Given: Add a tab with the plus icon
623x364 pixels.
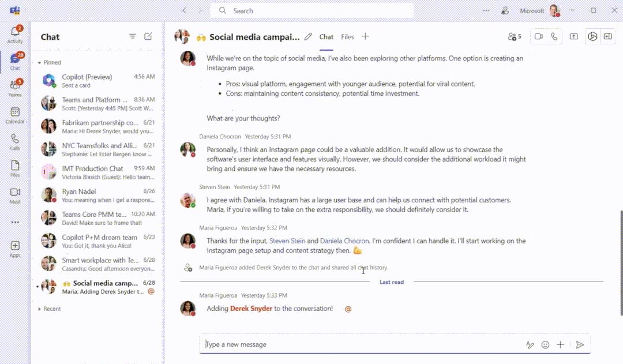Looking at the screenshot, I should 365,37.
